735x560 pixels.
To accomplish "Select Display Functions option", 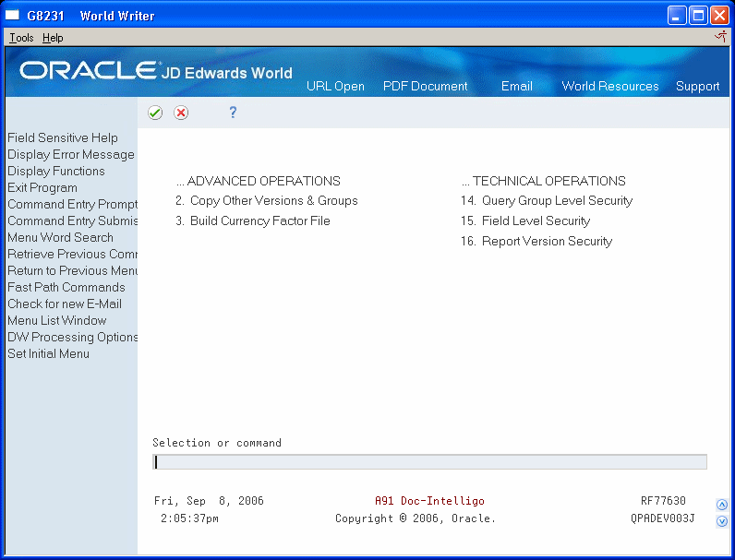I will point(55,171).
